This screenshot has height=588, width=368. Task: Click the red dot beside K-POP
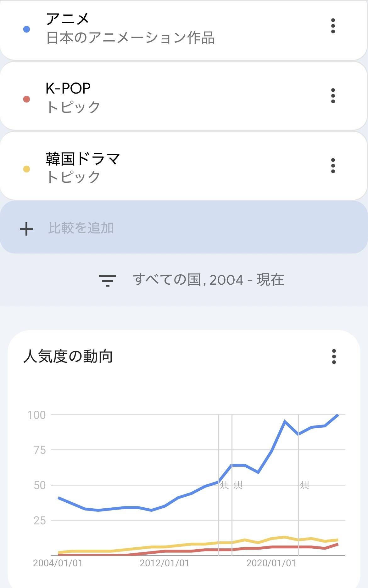27,99
